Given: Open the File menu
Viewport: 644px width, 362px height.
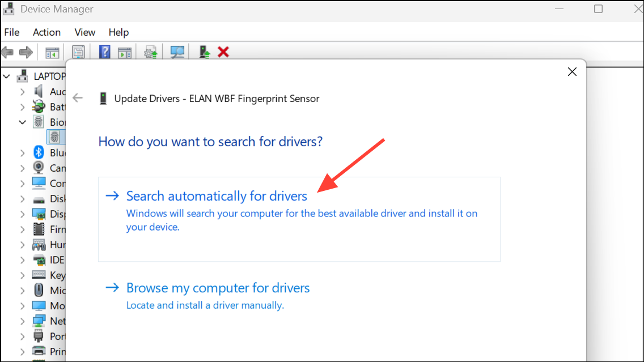Looking at the screenshot, I should tap(12, 32).
